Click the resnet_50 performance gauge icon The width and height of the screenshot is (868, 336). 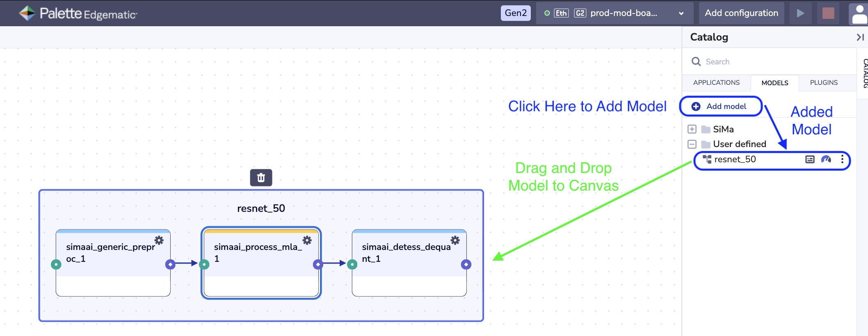(x=826, y=159)
